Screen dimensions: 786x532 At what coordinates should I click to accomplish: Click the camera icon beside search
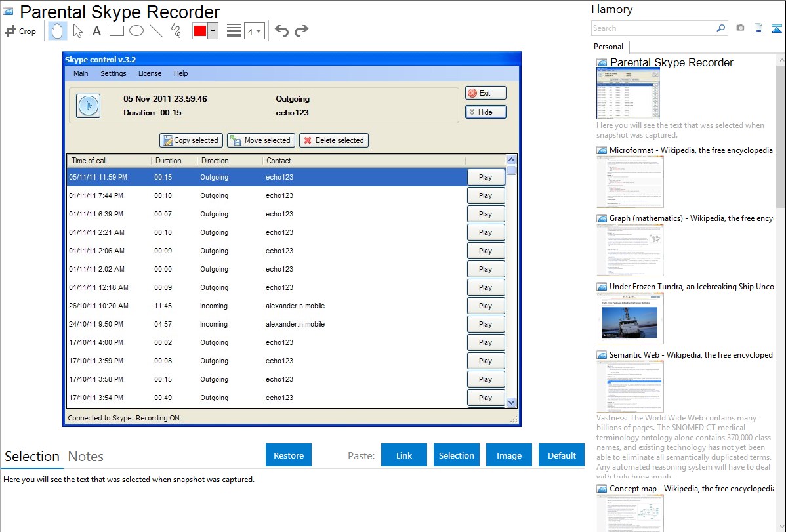(x=740, y=28)
